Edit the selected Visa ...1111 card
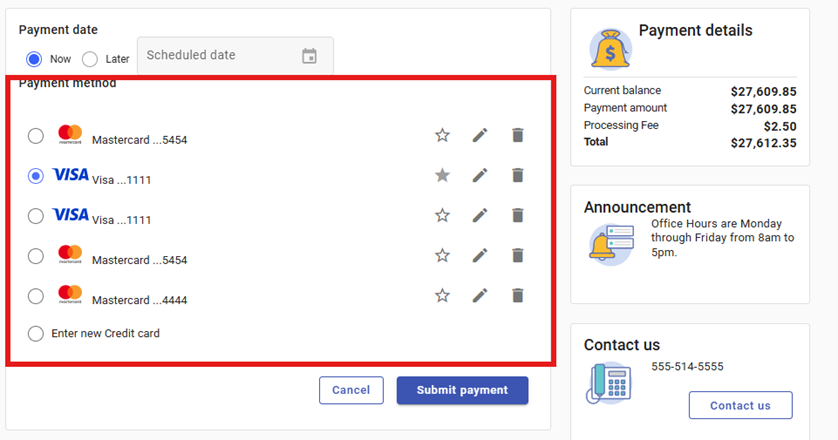 pyautogui.click(x=480, y=175)
